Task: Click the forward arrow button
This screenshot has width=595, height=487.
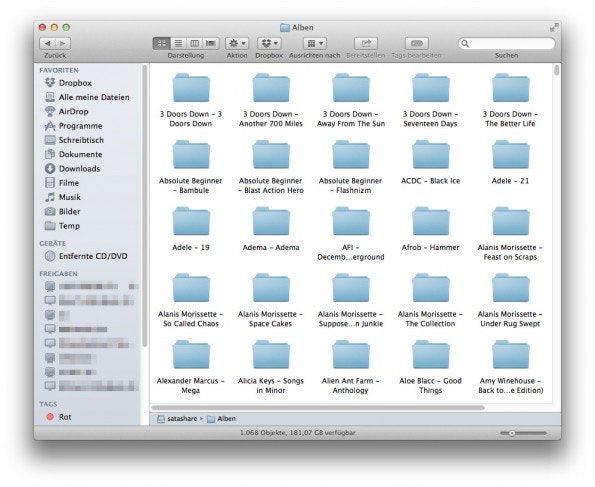Action: [63, 43]
